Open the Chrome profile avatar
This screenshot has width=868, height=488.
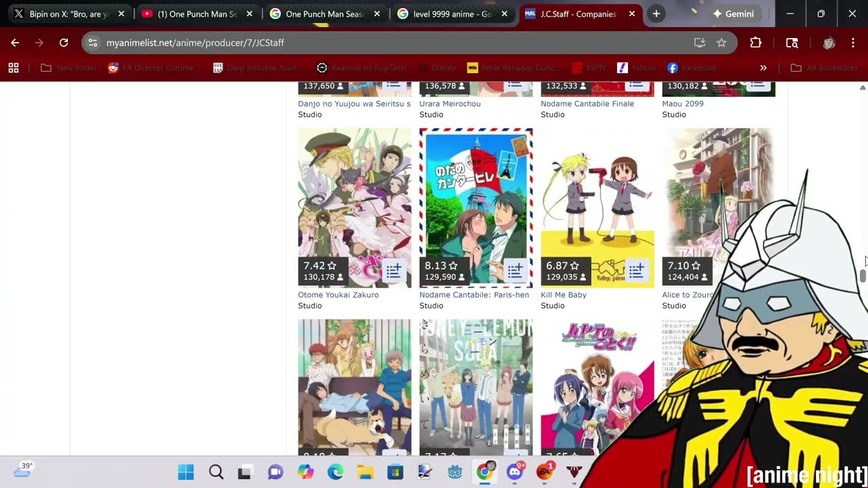pyautogui.click(x=829, y=43)
